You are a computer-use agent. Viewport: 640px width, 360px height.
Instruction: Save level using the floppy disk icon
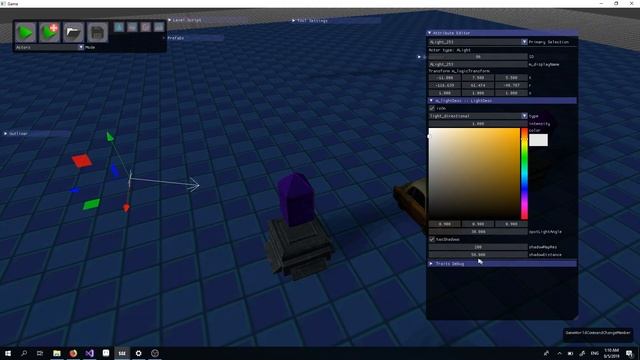coord(97,32)
